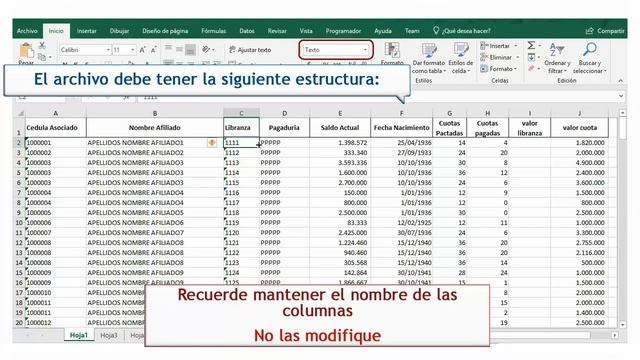This screenshot has width=640, height=360.
Task: Open the font size 11 dropdown
Action: pyautogui.click(x=133, y=50)
